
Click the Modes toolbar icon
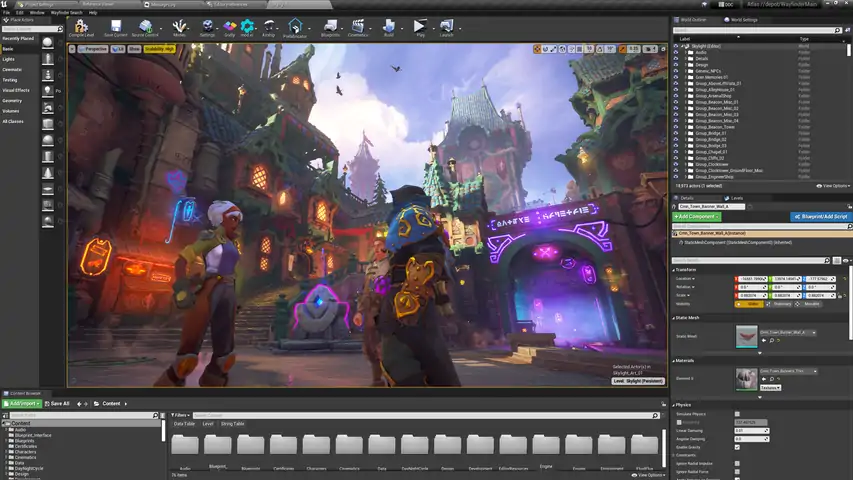coord(180,27)
